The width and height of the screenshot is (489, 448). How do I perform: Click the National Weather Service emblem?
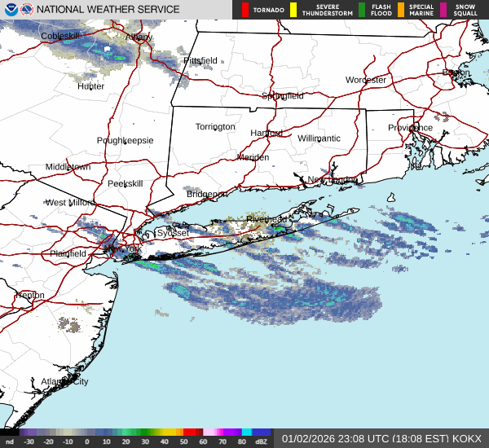coord(27,10)
